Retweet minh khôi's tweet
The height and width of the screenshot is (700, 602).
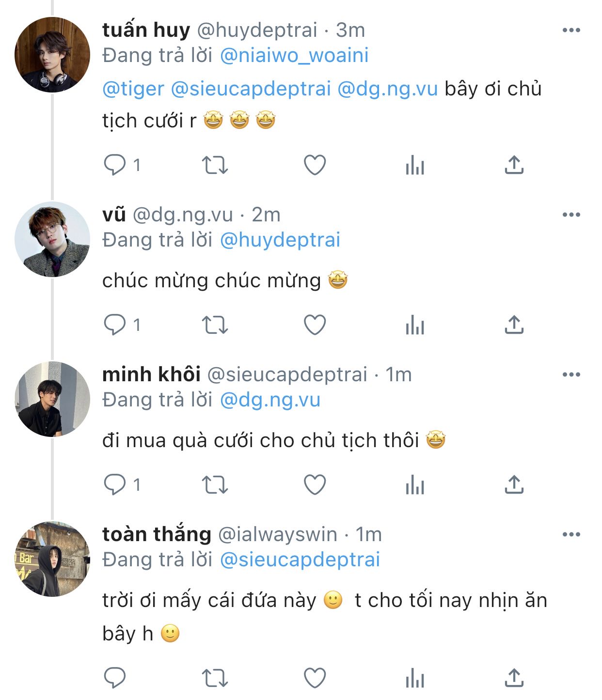(x=214, y=484)
